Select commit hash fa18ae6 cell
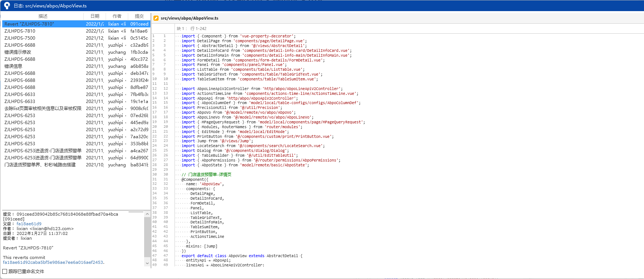Image resolution: width=644 pixels, height=279 pixels. click(x=139, y=31)
